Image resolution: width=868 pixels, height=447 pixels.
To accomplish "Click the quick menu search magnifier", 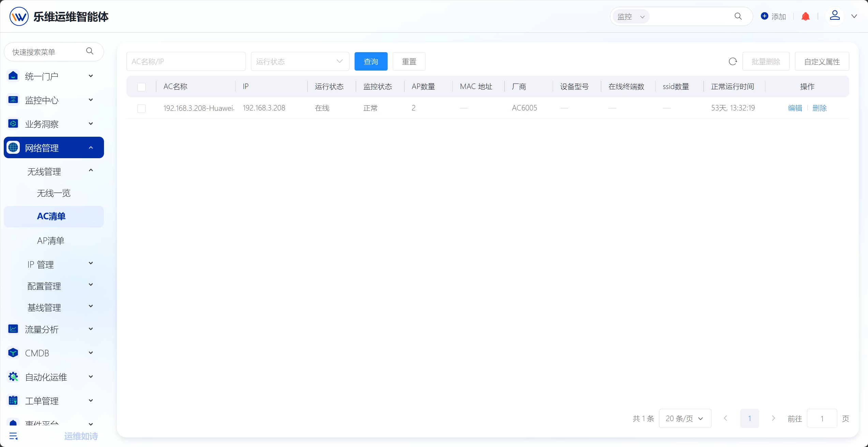I will point(90,51).
